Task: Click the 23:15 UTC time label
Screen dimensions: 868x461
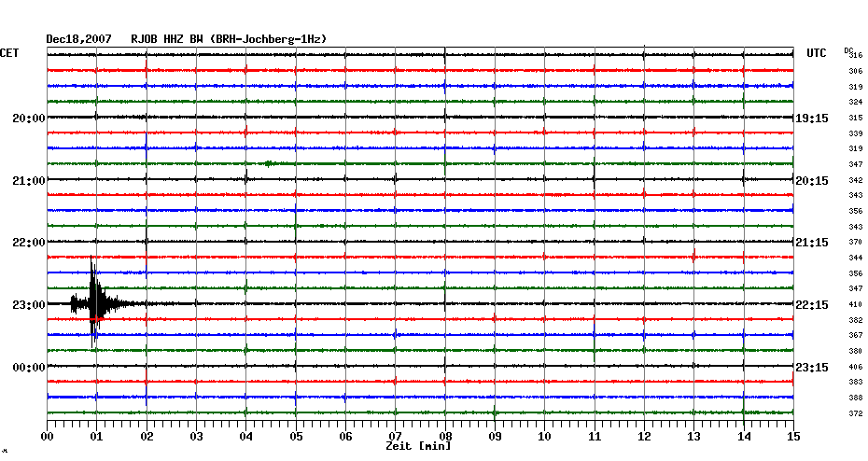Action: pos(812,368)
